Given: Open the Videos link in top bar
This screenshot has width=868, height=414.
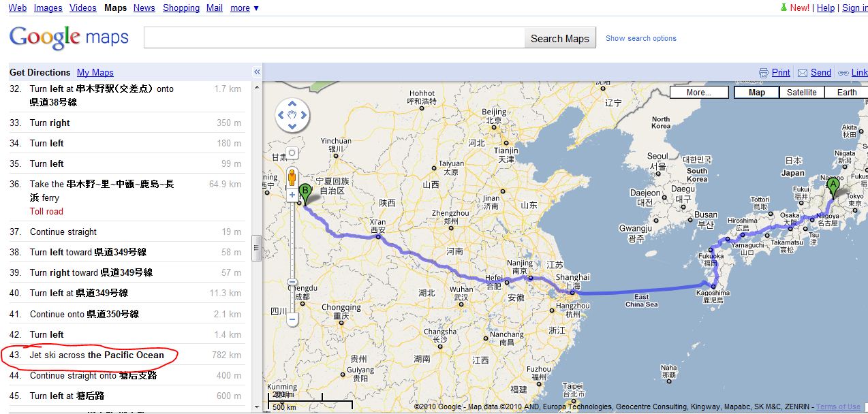Looking at the screenshot, I should click(x=83, y=8).
